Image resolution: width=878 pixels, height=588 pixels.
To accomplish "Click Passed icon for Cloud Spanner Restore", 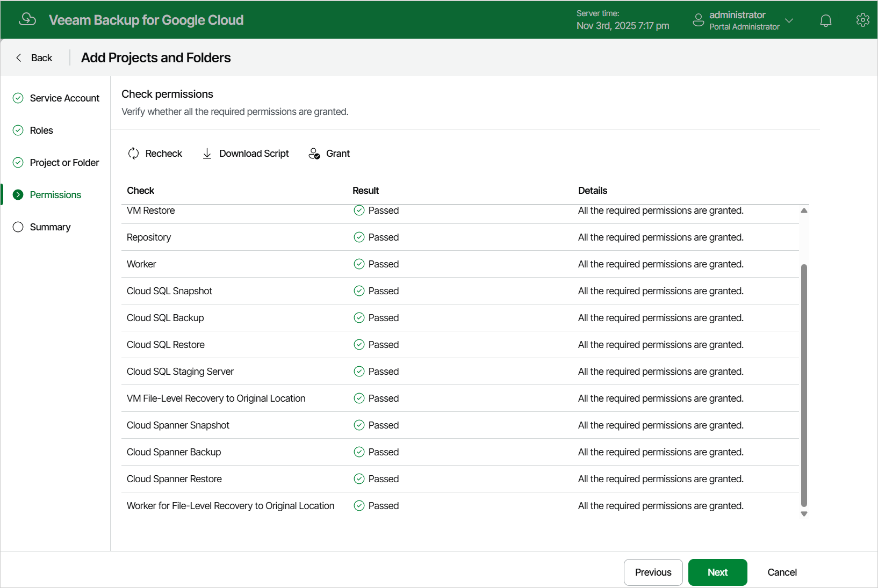I will point(359,479).
